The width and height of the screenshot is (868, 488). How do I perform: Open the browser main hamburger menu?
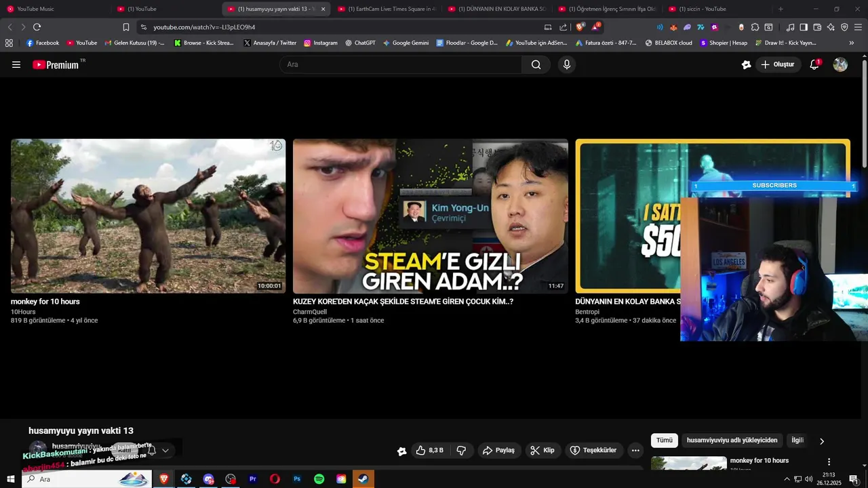859,27
